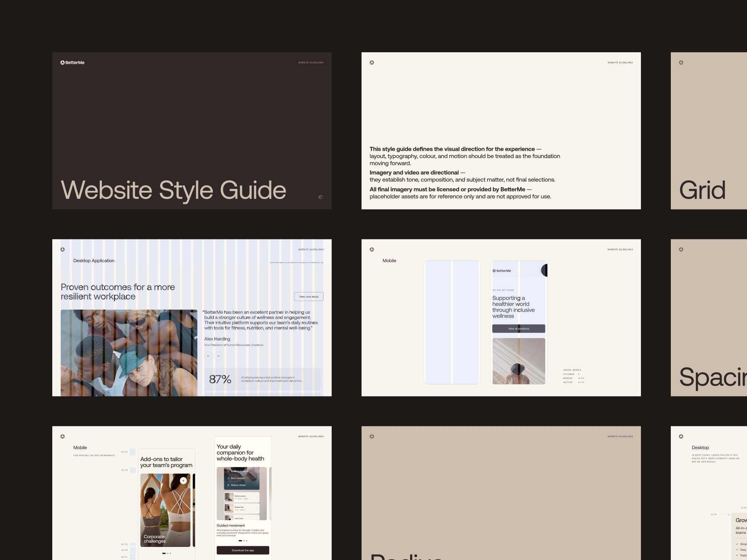Viewport: 747px width, 560px height.
Task: Click the dark round menu button in mobile mockup
Action: point(544,270)
